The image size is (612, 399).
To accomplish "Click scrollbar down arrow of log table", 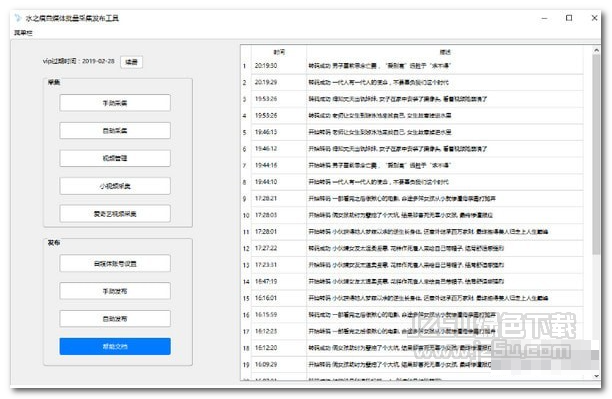I will pos(596,376).
